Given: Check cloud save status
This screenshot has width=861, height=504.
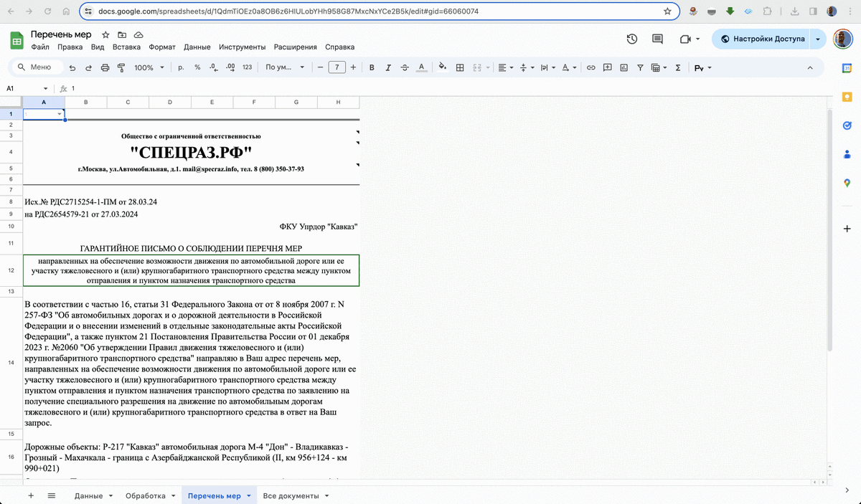Looking at the screenshot, I should pyautogui.click(x=138, y=34).
